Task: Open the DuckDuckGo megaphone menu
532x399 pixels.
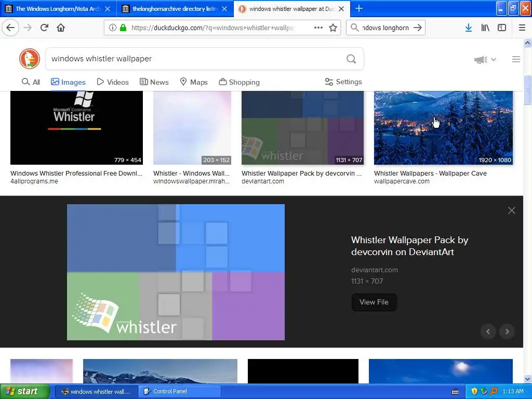Action: pyautogui.click(x=485, y=60)
